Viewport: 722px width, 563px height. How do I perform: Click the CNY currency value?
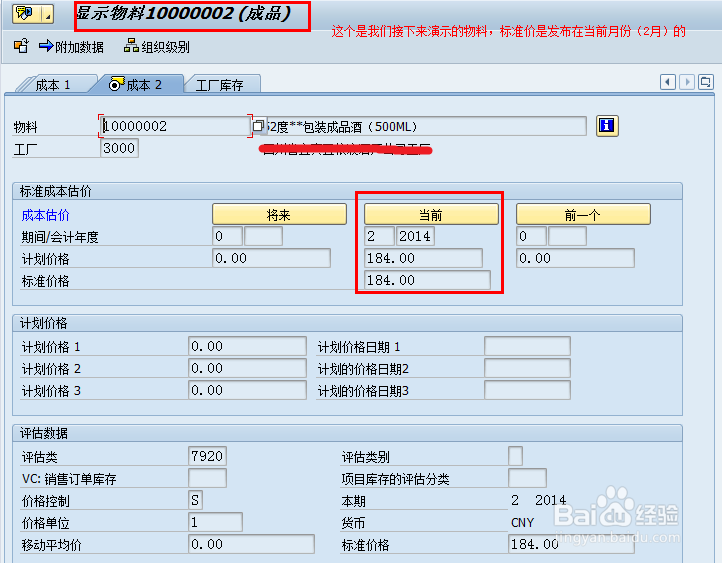pyautogui.click(x=522, y=522)
